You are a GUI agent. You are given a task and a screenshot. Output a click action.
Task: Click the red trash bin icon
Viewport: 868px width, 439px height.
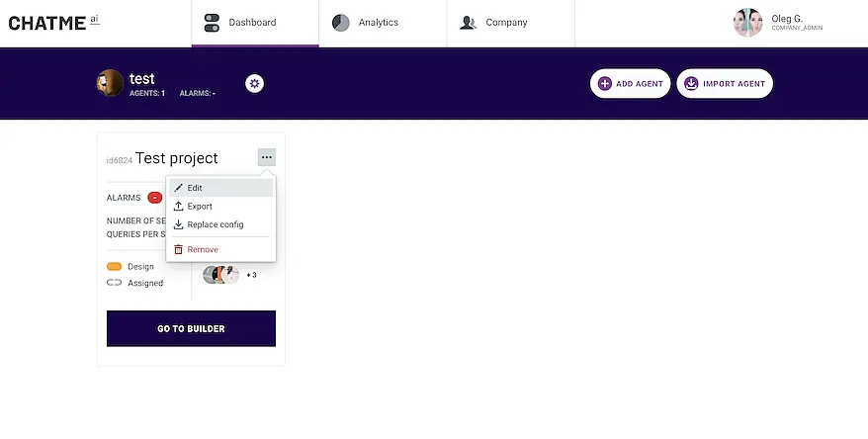pos(178,250)
